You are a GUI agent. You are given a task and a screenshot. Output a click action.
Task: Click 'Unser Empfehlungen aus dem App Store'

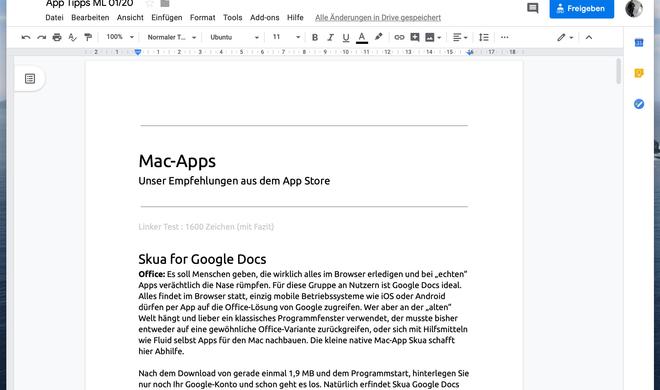point(234,181)
